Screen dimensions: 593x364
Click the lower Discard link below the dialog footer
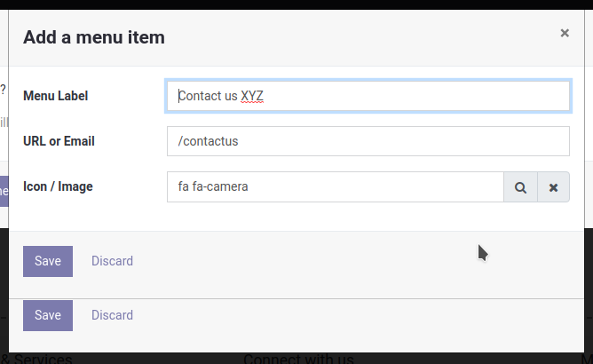coord(112,315)
